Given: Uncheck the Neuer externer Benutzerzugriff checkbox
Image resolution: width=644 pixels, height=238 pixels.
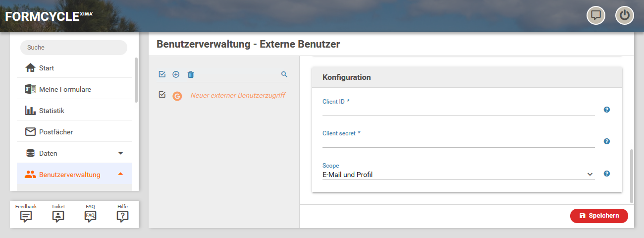Looking at the screenshot, I should pos(162,95).
